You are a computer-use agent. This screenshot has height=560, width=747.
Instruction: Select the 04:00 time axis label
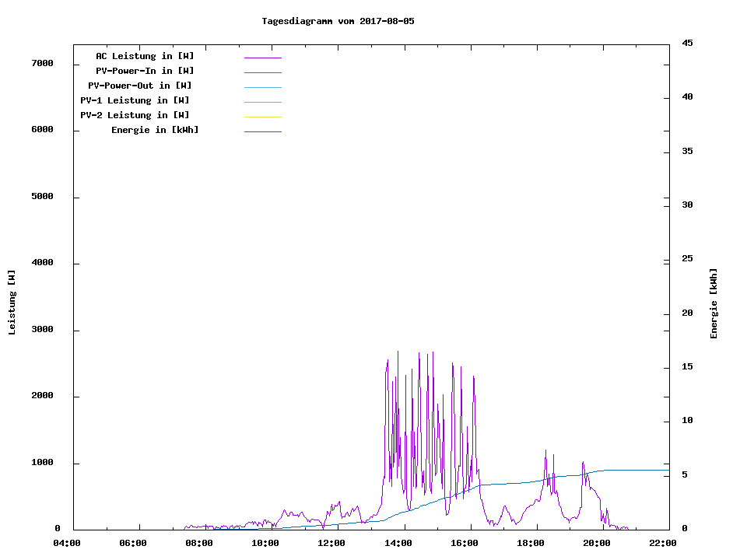click(67, 543)
